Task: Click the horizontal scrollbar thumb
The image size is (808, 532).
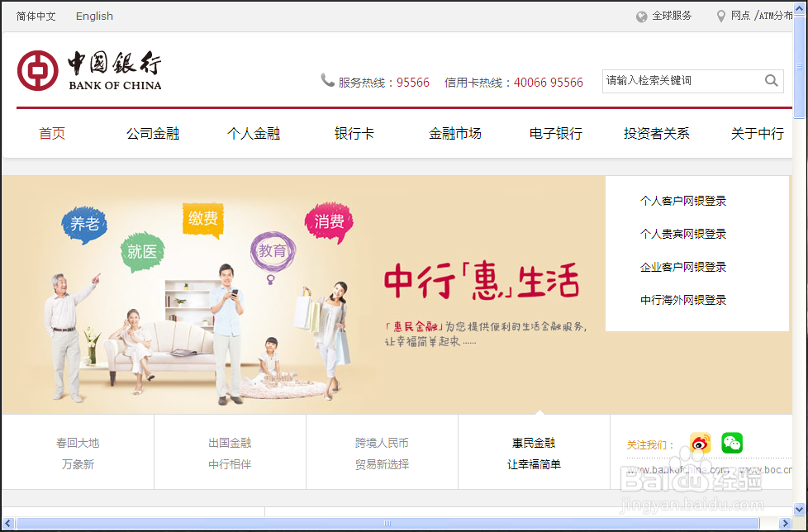Action: (x=387, y=523)
